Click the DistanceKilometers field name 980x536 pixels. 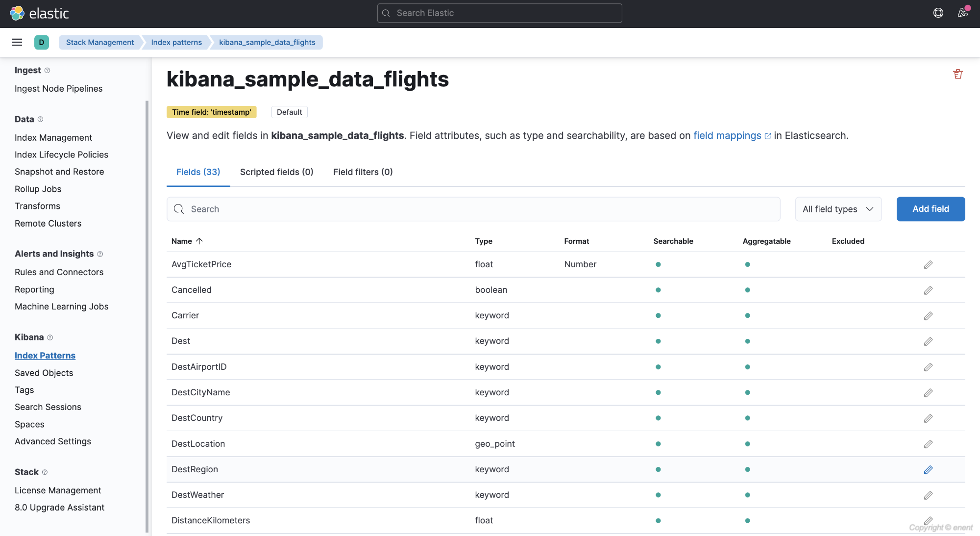(x=211, y=520)
